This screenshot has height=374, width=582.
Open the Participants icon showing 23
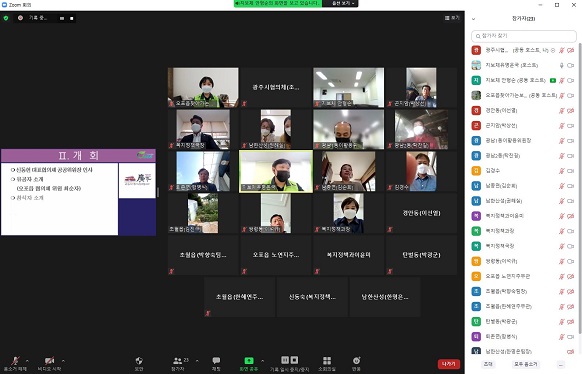click(178, 360)
